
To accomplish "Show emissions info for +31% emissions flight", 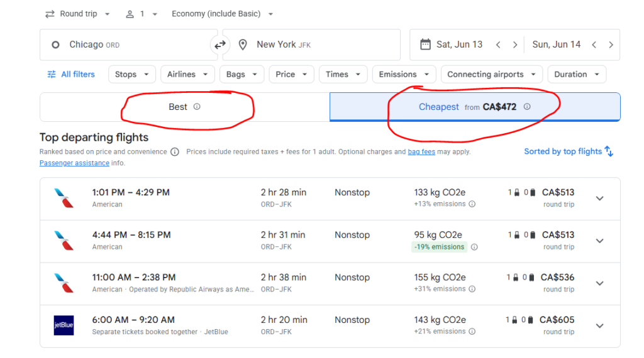I will click(x=472, y=289).
